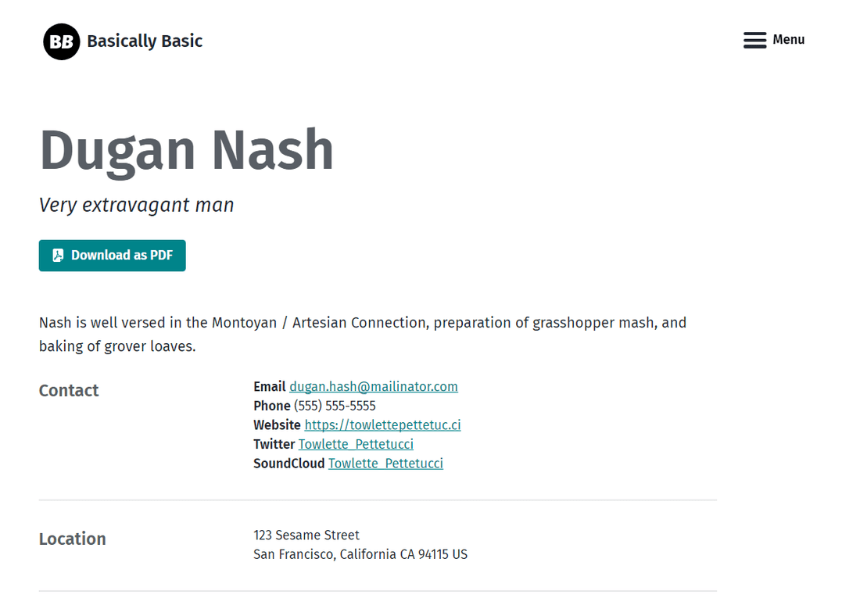
Task: Click the Email field label
Action: click(x=269, y=386)
